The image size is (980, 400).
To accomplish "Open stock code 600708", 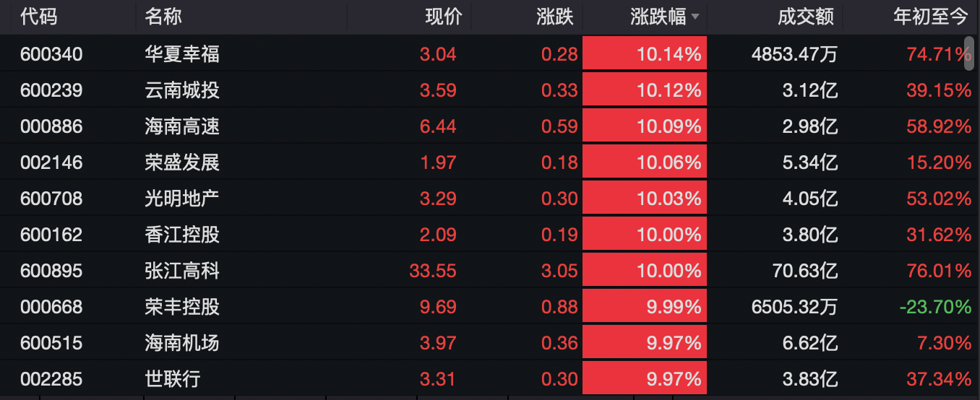I will (x=51, y=199).
